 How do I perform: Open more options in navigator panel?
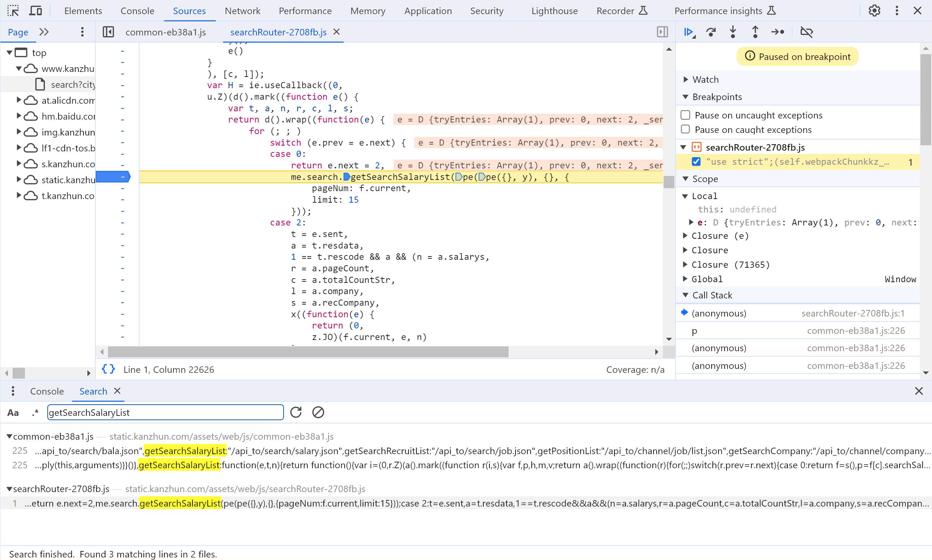(x=82, y=32)
